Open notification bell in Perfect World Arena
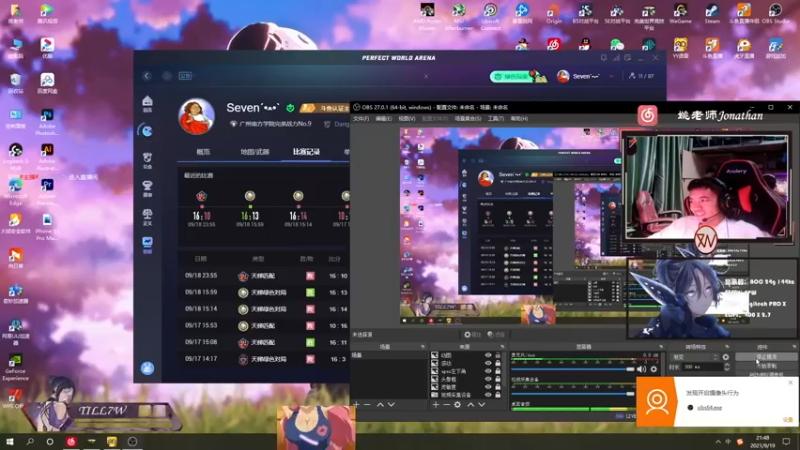The image size is (800, 450). [604, 58]
